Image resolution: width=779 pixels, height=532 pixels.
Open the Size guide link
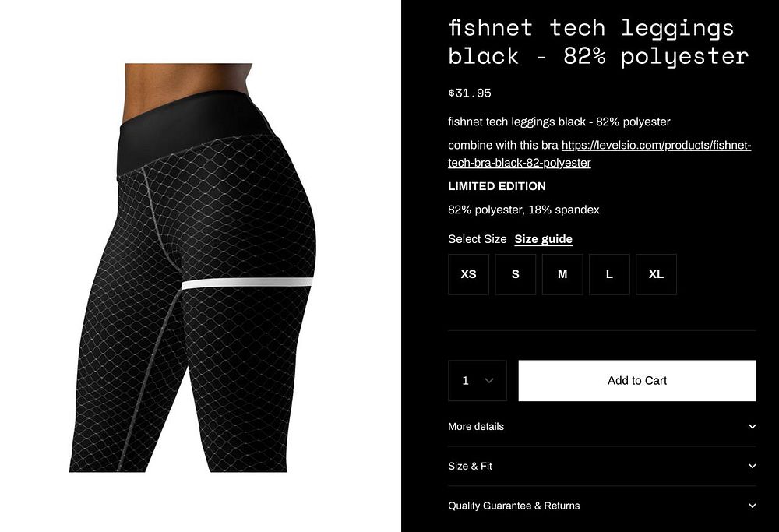point(544,239)
